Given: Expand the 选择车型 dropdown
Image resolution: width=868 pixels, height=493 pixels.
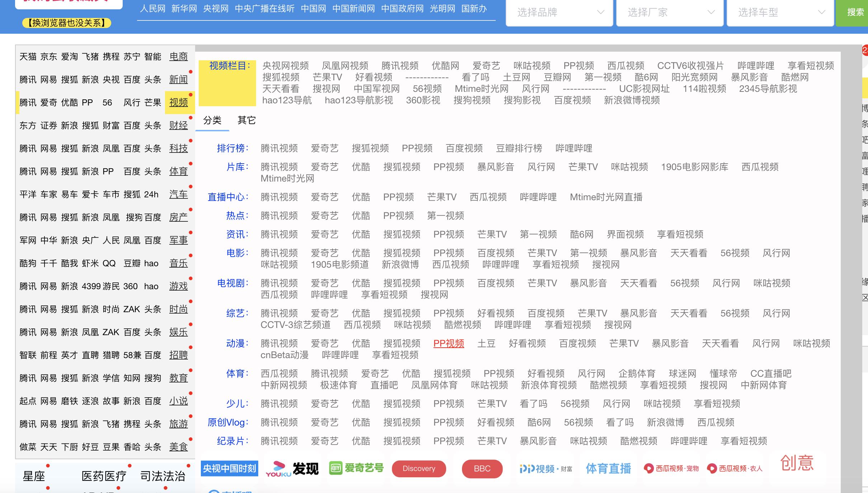Looking at the screenshot, I should [780, 13].
